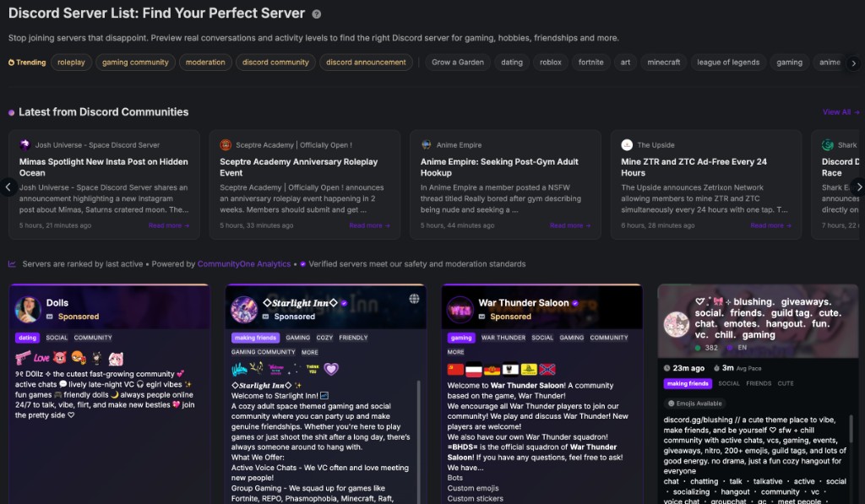The image size is (865, 504).
Task: Click the Sponsored ad icon on Dolls card
Action: pos(50,317)
